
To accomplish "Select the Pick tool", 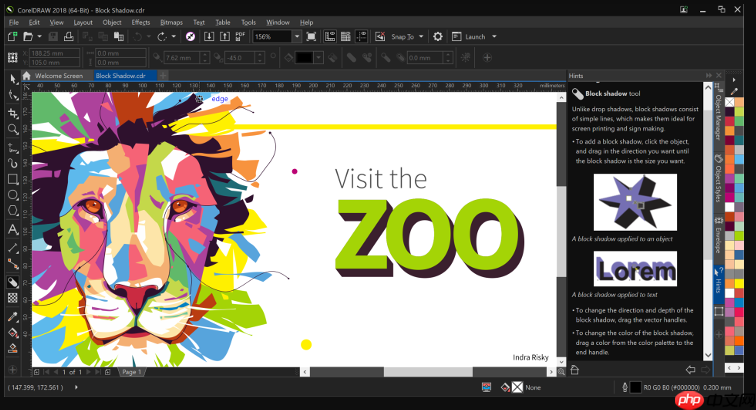I will 13,79.
